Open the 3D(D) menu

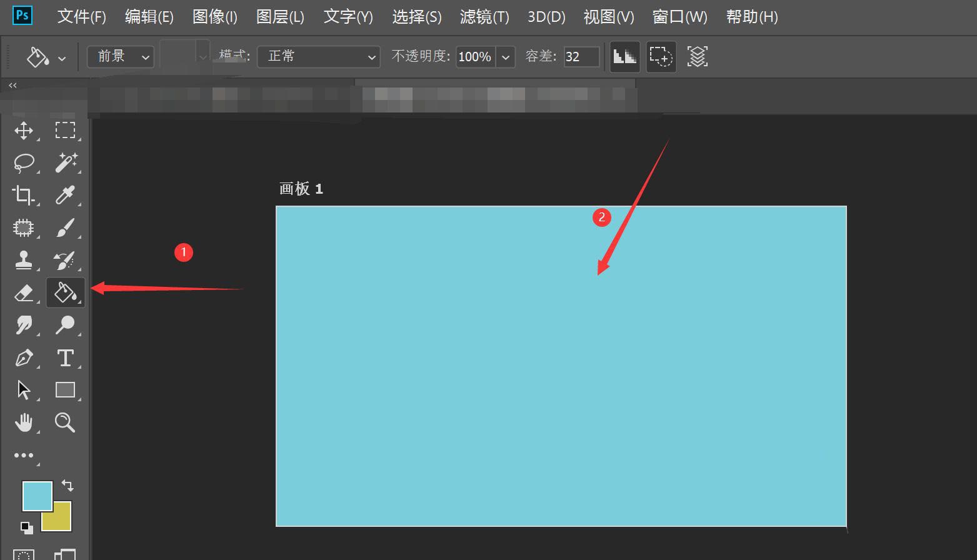pos(546,17)
